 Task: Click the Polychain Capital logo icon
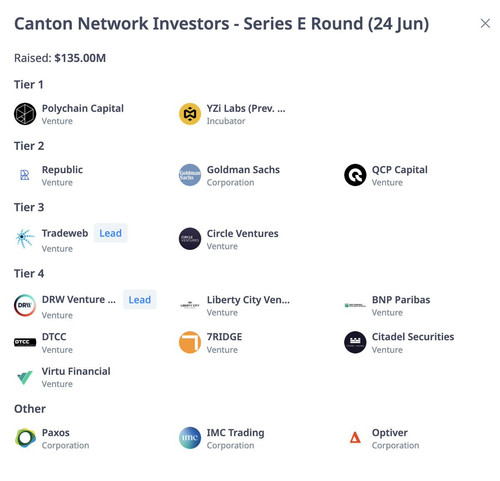pos(25,114)
